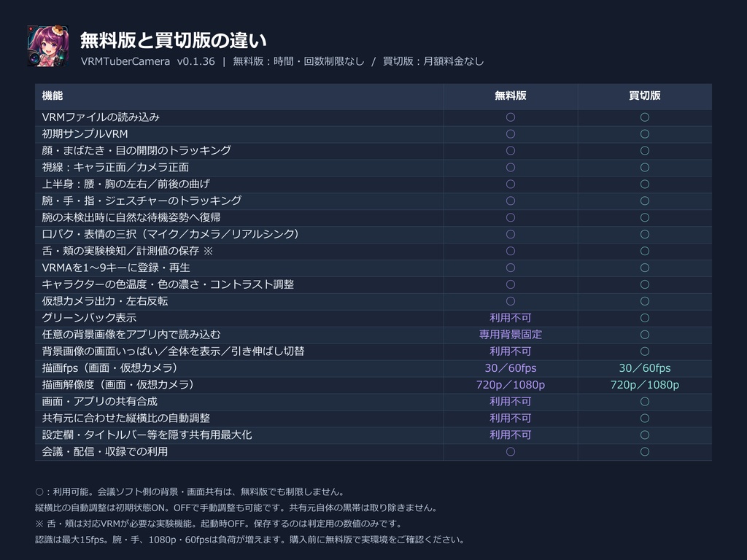Click 無料版 circle for 顔・まばたき tracking
This screenshot has height=560, width=747.
[510, 150]
